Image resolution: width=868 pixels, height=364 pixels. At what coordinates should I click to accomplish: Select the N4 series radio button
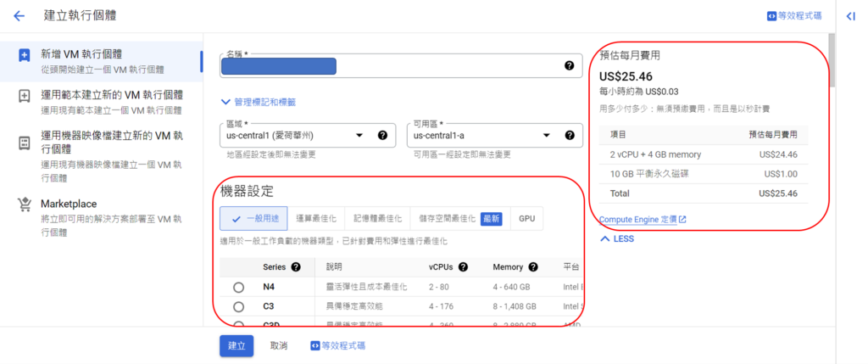click(x=238, y=288)
